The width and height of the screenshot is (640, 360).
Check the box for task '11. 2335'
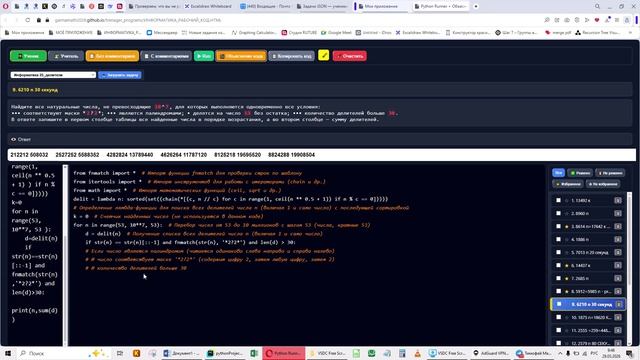558,330
